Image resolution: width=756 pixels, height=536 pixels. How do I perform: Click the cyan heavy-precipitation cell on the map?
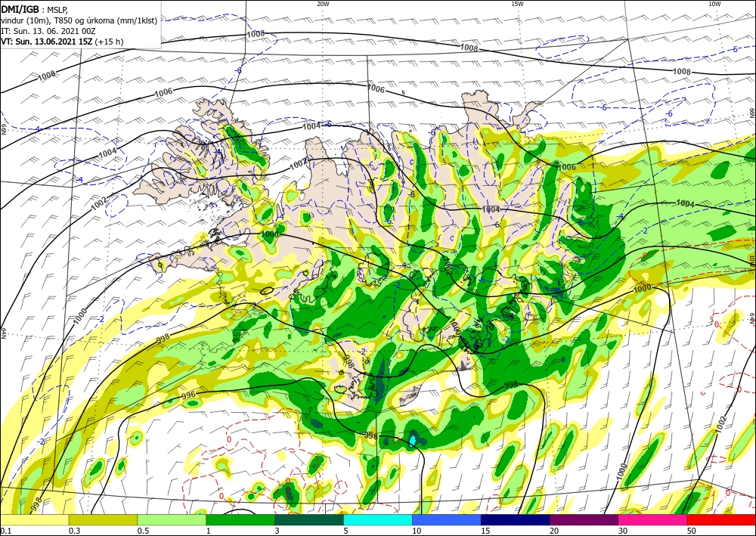tap(412, 440)
